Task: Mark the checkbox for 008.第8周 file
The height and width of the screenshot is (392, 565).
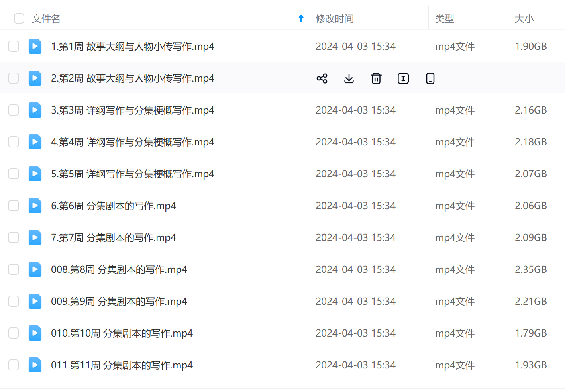Action: (x=14, y=269)
